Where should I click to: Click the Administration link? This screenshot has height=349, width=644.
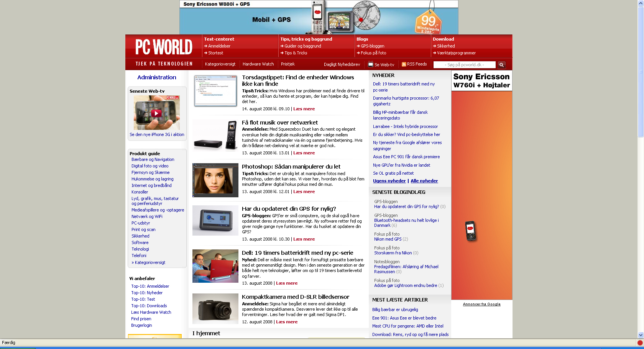point(157,77)
